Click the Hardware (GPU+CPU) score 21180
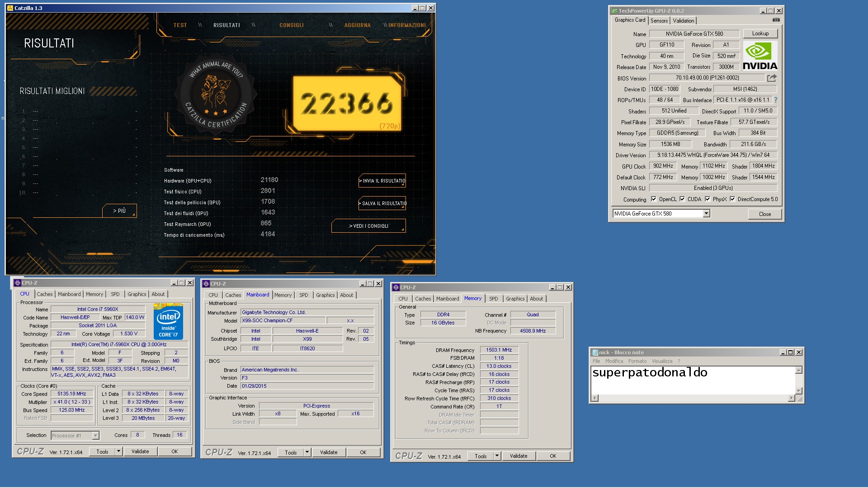868x488 pixels. pyautogui.click(x=269, y=180)
